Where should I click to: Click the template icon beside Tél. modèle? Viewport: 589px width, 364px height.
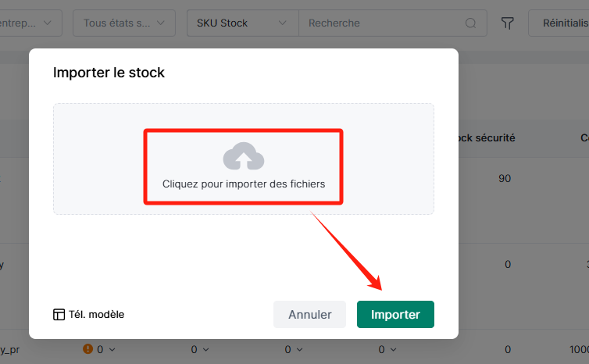tap(59, 315)
